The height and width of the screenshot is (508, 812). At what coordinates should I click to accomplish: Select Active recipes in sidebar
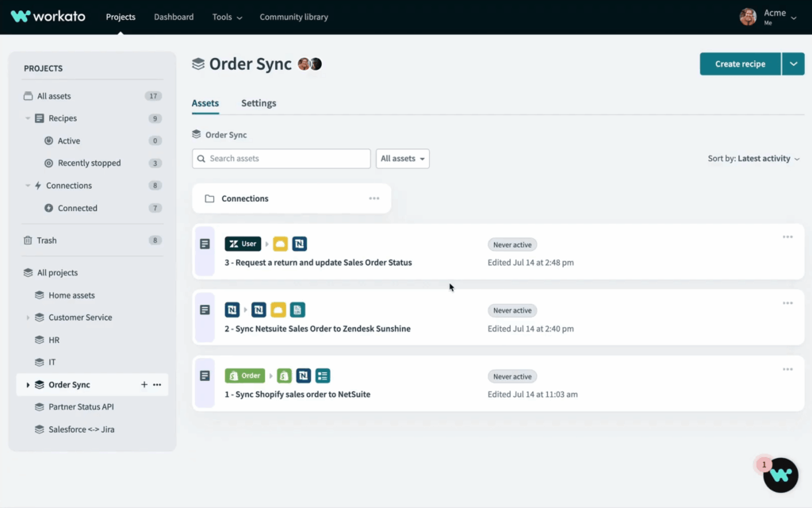click(69, 140)
